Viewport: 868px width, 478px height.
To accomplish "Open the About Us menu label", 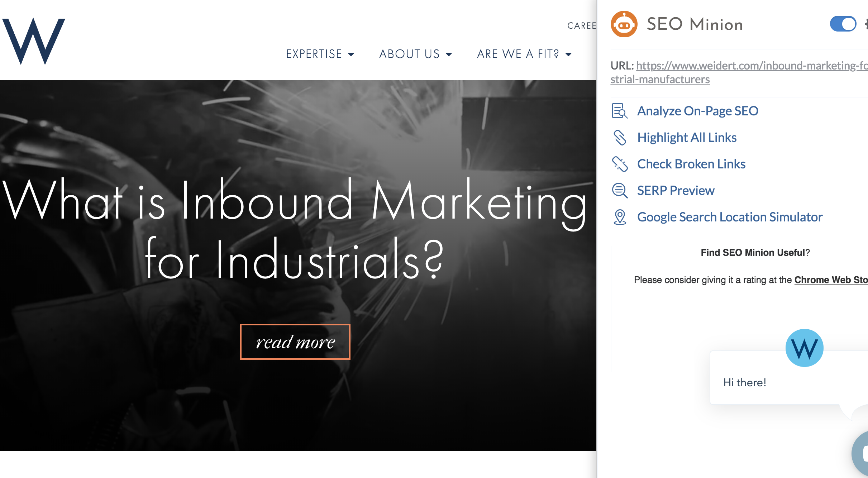I will (409, 54).
